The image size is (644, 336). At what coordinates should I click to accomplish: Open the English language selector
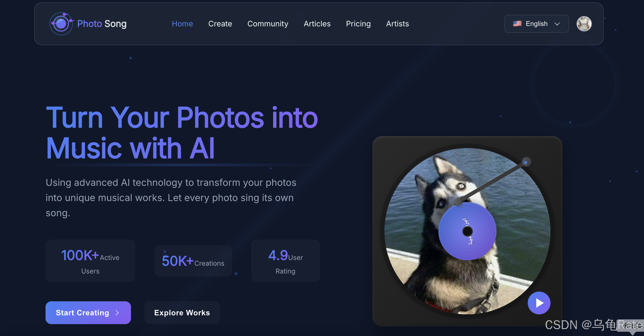tap(536, 24)
